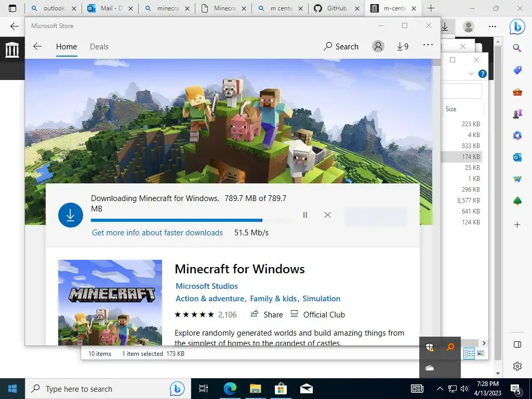Open Mail app from taskbar
Viewport: 532px width, 399px height.
[307, 389]
